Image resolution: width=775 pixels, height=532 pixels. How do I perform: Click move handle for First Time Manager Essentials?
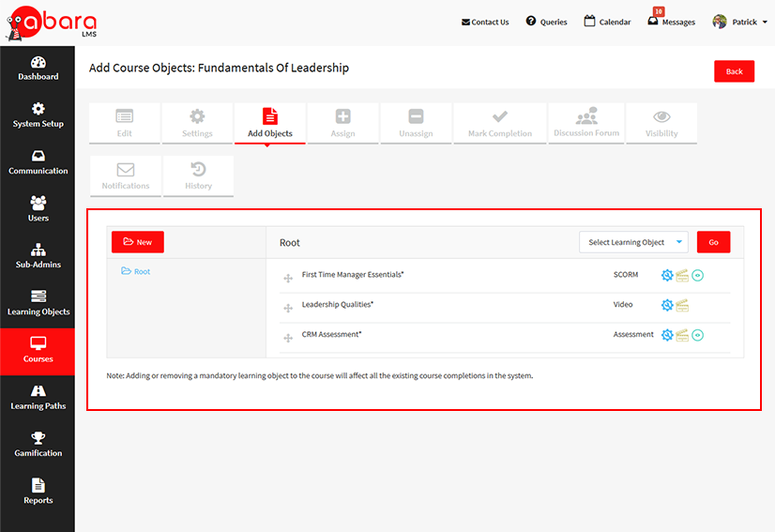[288, 279]
